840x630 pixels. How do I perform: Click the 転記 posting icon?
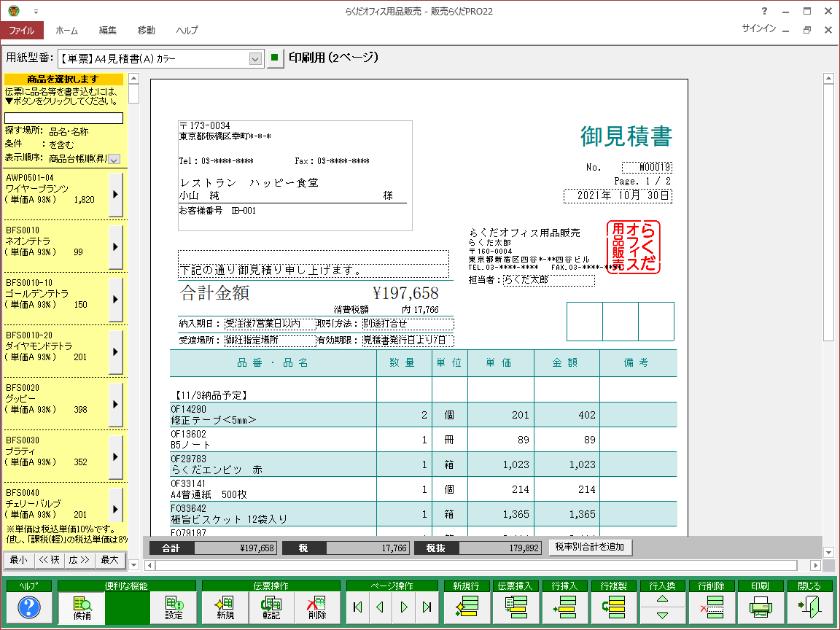[x=271, y=607]
